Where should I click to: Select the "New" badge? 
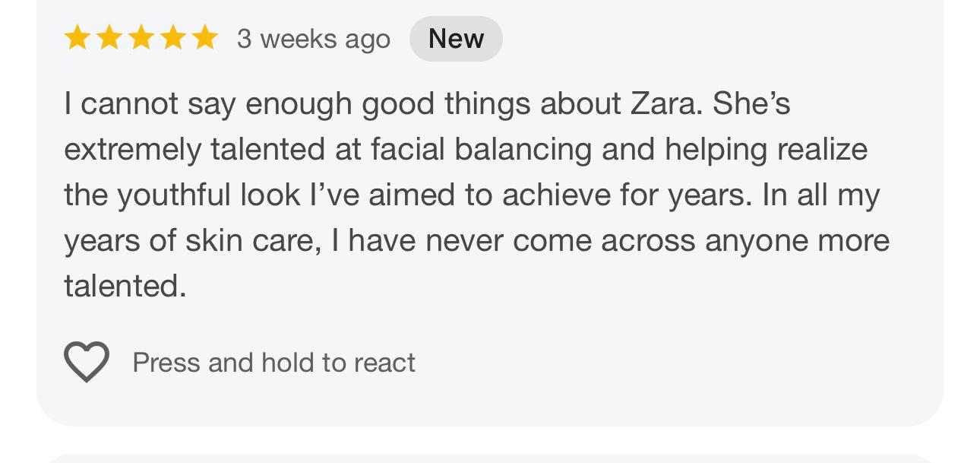click(456, 39)
